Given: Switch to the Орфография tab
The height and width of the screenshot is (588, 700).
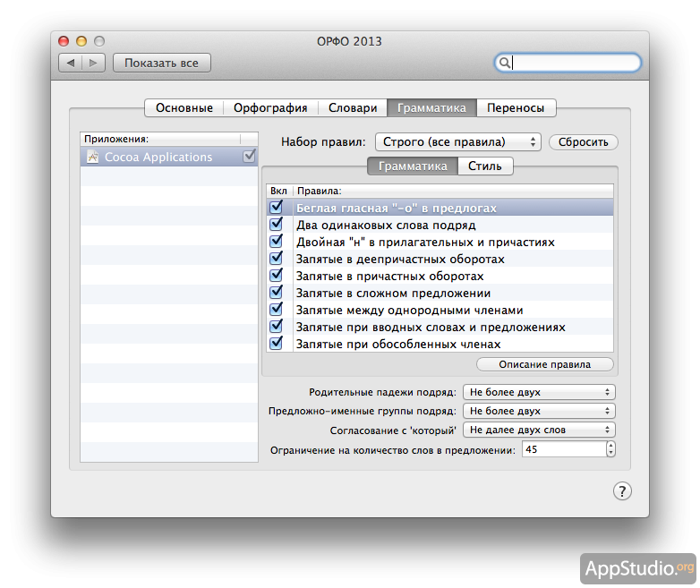Looking at the screenshot, I should (x=270, y=108).
